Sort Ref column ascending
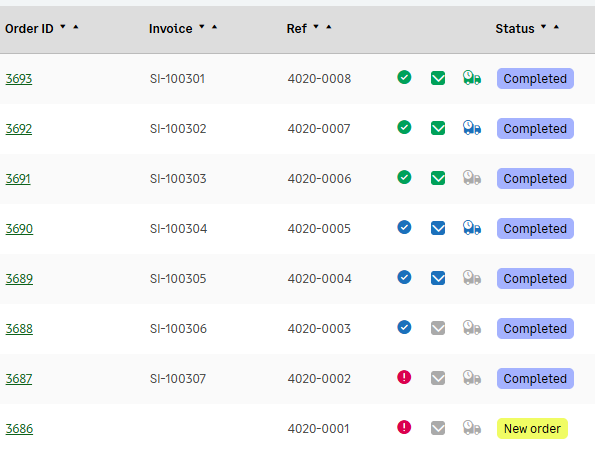Image resolution: width=595 pixels, height=454 pixels. click(329, 27)
